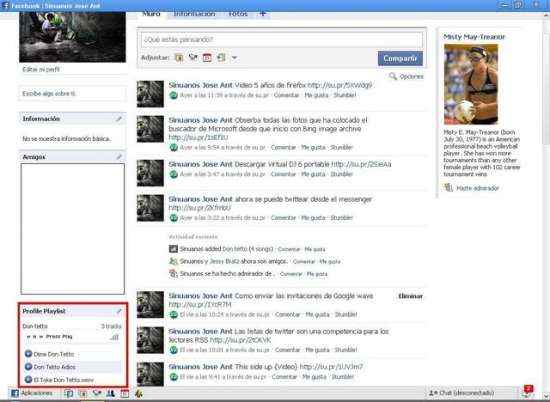Focus the '¿Qué estás pensando?' status box
550x402 pixels.
(282, 40)
